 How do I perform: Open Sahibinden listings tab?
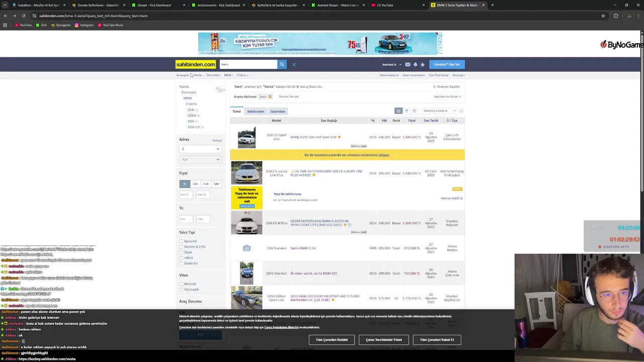(256, 111)
